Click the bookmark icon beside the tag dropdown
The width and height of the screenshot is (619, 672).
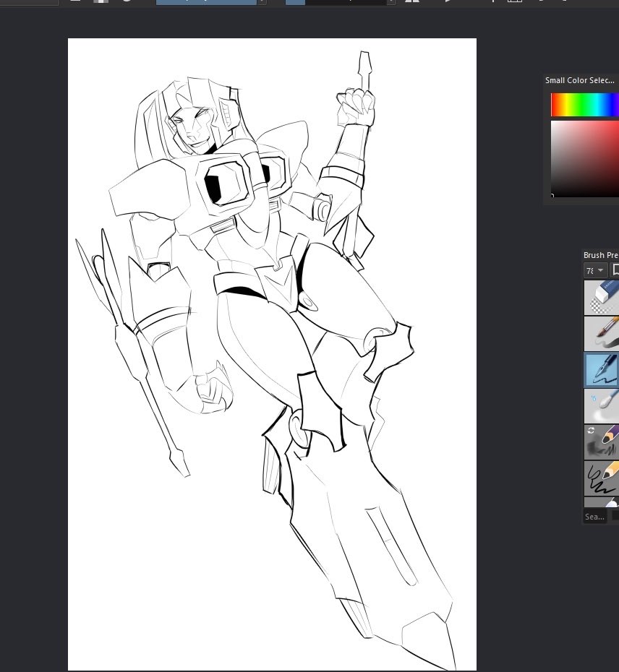[x=615, y=270]
